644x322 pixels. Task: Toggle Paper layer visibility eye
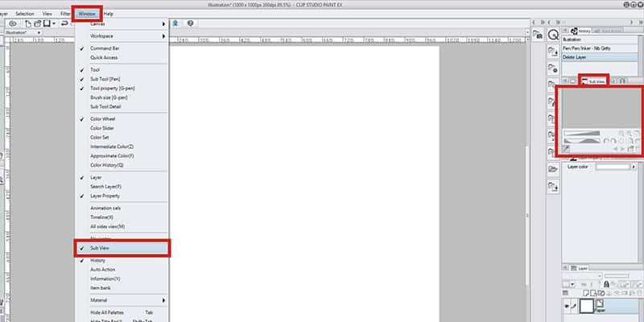(x=567, y=307)
